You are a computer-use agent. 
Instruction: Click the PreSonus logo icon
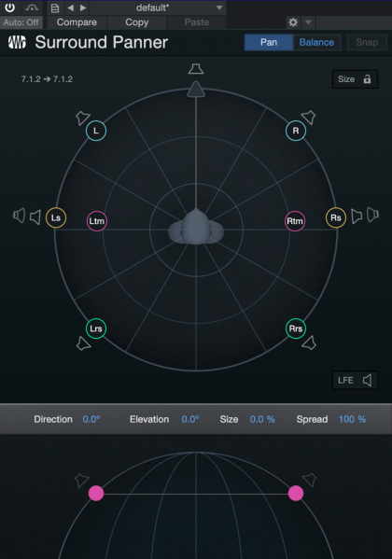(17, 42)
